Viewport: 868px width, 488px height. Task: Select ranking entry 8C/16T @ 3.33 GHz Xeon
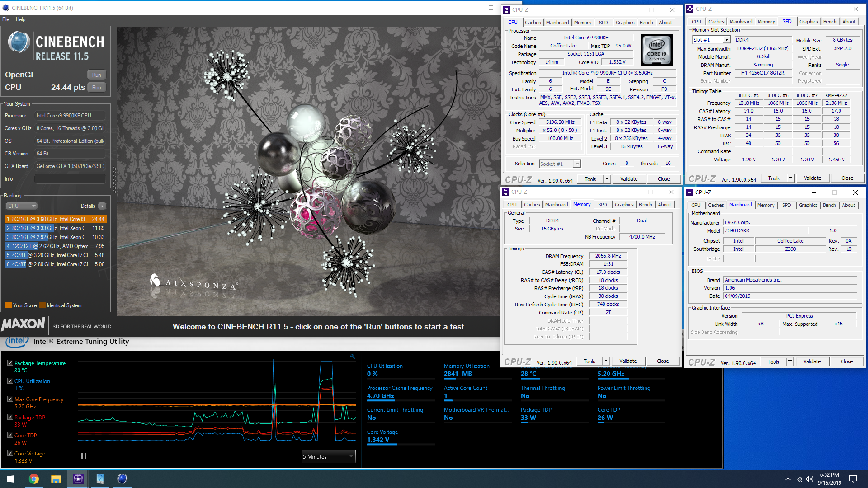[x=56, y=228]
